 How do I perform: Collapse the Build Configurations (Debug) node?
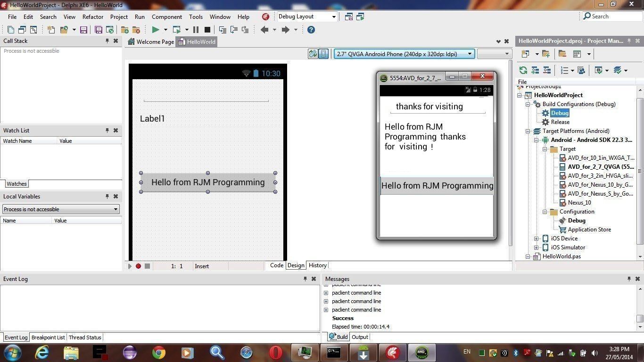click(528, 104)
